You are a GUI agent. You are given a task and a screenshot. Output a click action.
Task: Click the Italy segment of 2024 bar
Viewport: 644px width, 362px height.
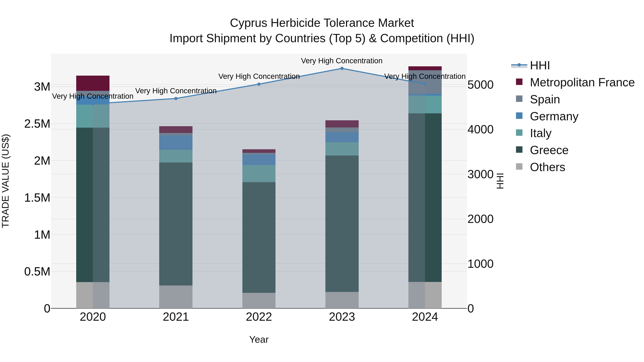(425, 104)
